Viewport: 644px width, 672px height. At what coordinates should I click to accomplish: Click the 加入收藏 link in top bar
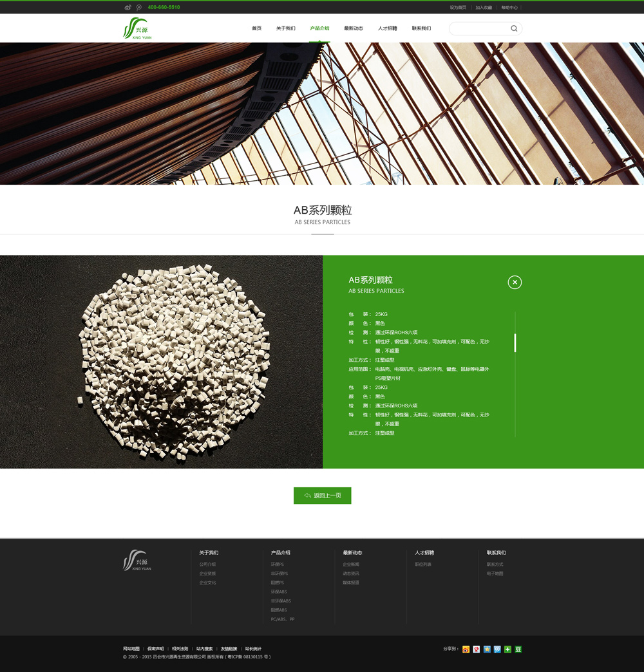tap(484, 7)
